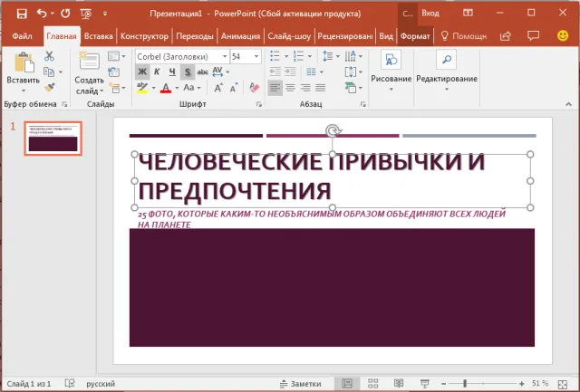Click the Paste clipboard icon

(24, 62)
